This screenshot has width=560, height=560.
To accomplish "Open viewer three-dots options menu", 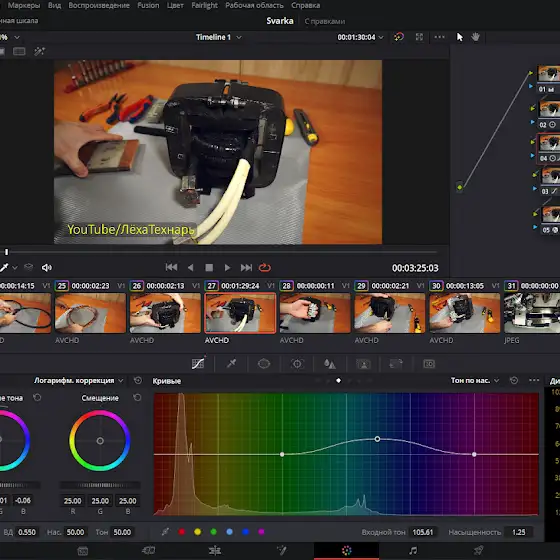I will [x=439, y=37].
